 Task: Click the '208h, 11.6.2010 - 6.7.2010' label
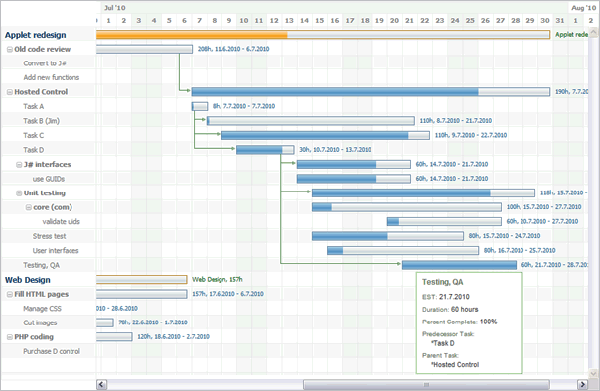click(233, 49)
